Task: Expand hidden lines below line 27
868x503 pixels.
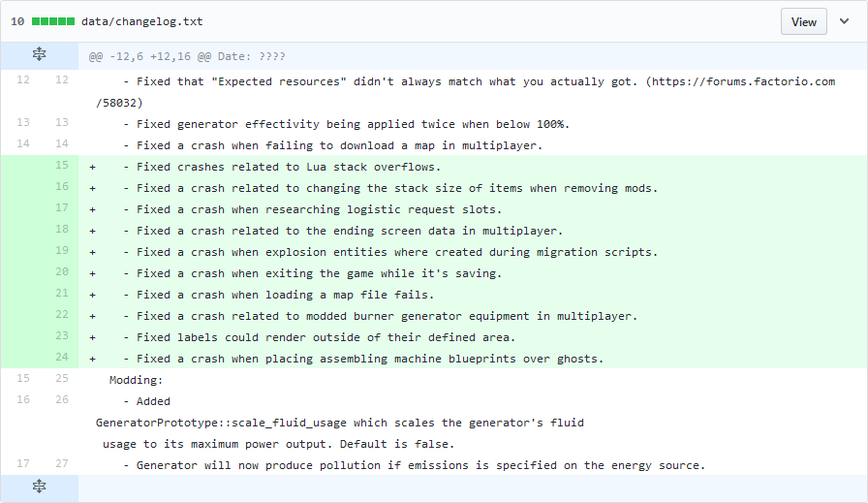Action: point(40,487)
